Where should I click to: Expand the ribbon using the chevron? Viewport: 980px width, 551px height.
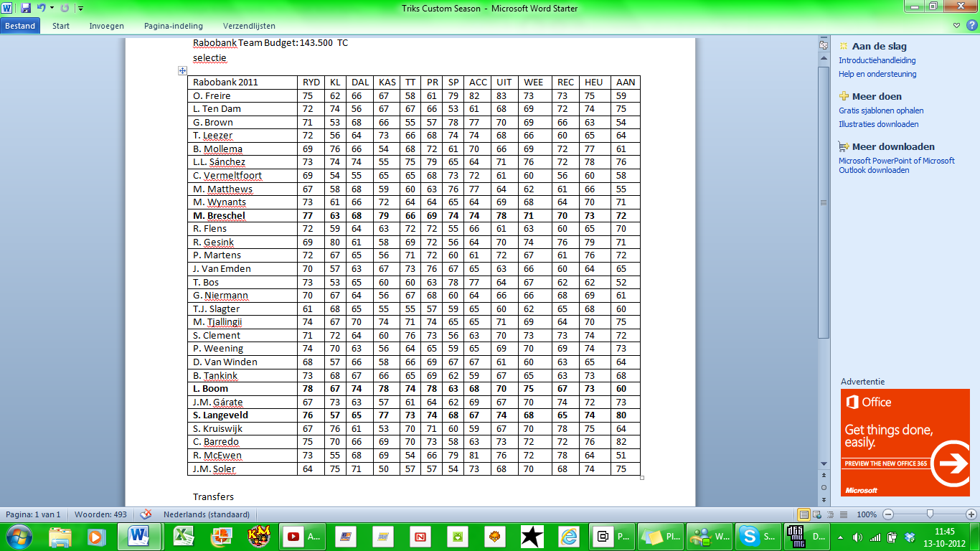pos(958,26)
